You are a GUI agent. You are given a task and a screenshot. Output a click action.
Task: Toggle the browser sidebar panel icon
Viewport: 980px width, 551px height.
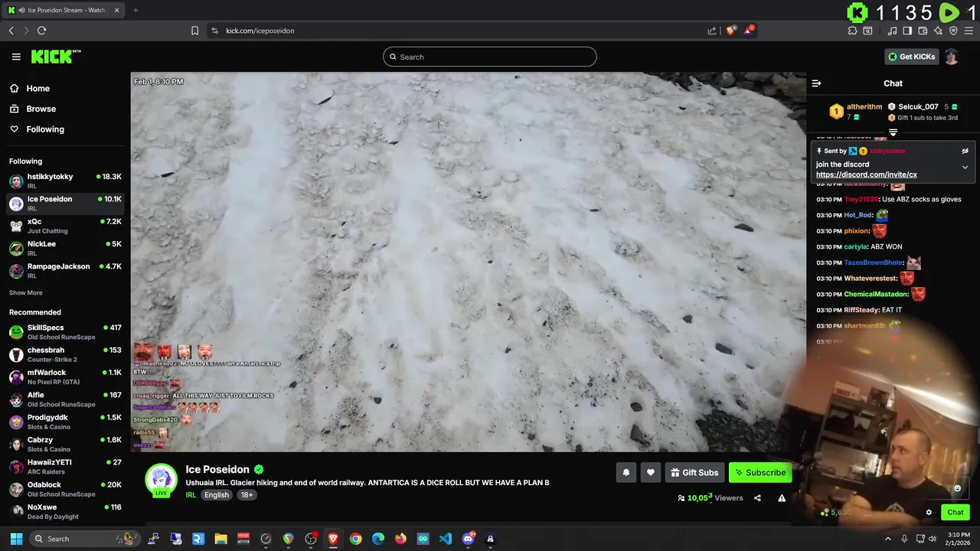point(907,31)
